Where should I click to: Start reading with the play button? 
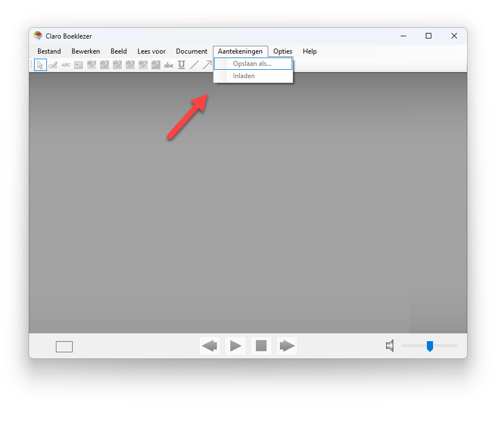coord(236,346)
